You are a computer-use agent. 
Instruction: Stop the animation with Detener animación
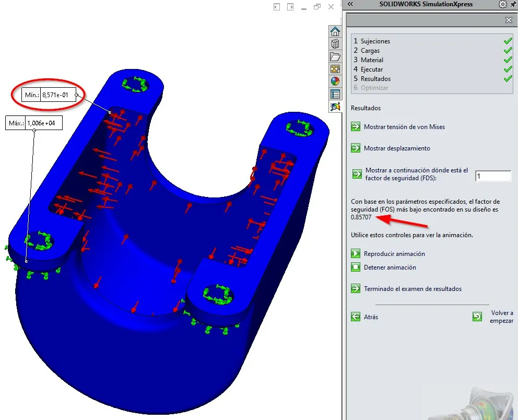(383, 267)
